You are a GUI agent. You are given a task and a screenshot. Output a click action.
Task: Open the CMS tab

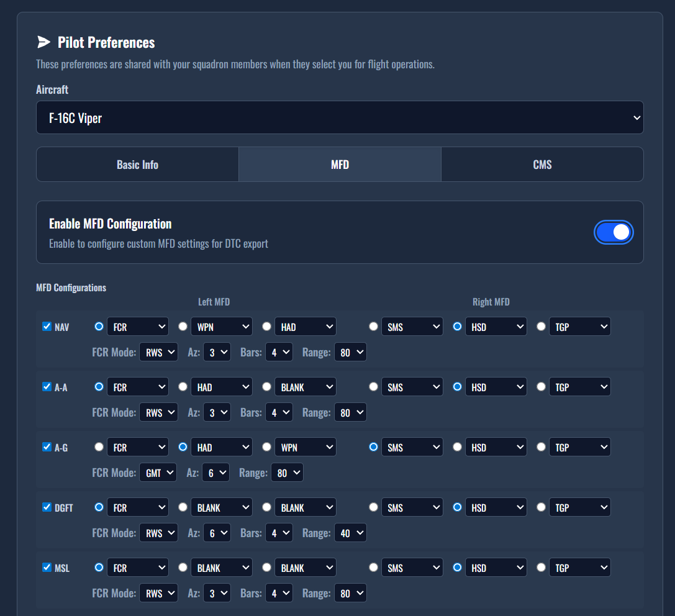[x=542, y=165]
